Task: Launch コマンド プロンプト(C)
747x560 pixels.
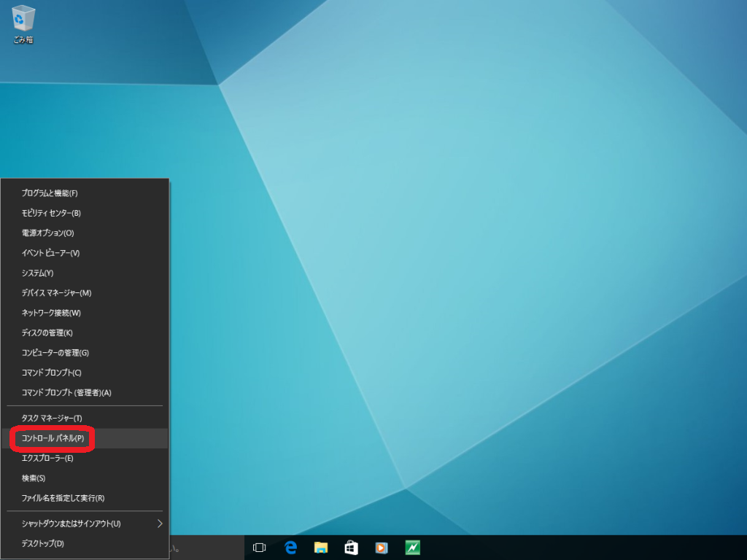Action: tap(85, 373)
